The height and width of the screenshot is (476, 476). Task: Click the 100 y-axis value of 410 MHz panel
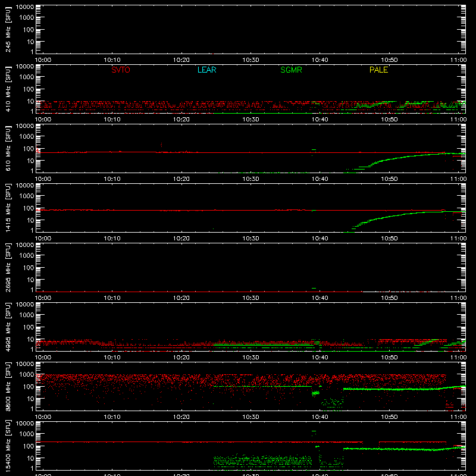tap(29, 89)
